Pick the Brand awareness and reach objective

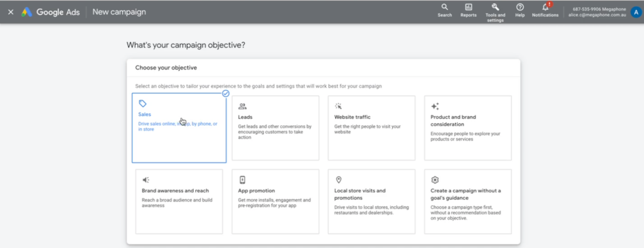click(179, 201)
